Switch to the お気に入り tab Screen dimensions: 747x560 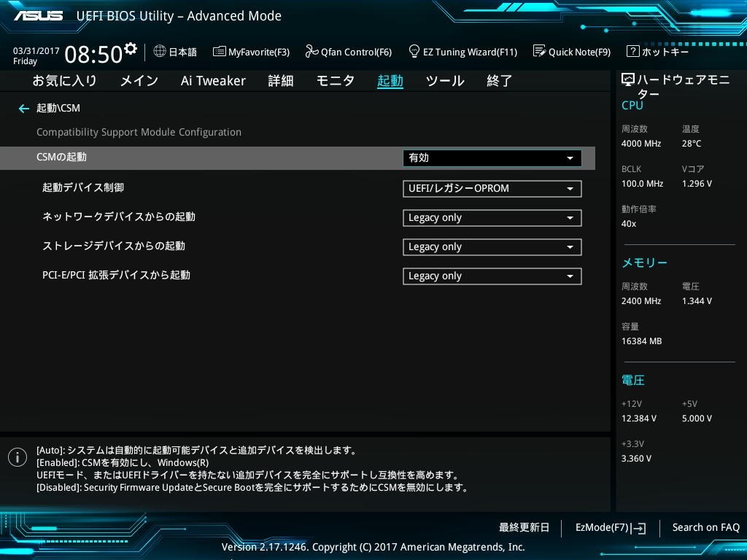click(x=65, y=80)
